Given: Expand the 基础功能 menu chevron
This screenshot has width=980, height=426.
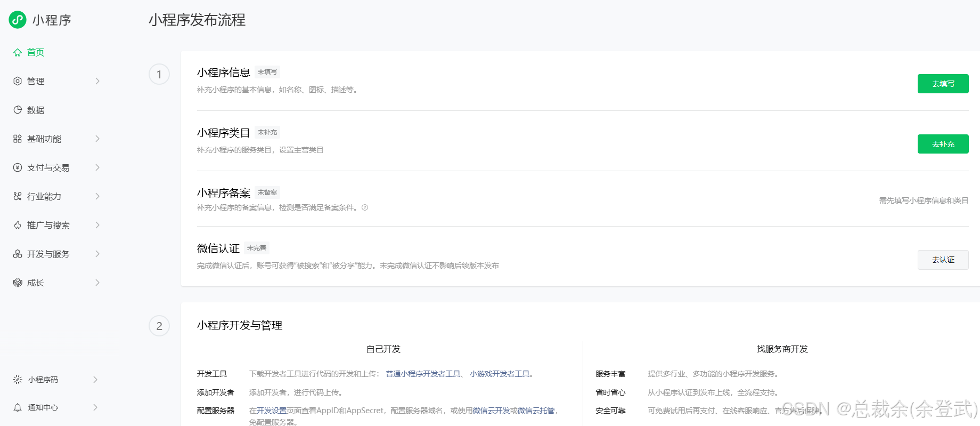Looking at the screenshot, I should 97,139.
